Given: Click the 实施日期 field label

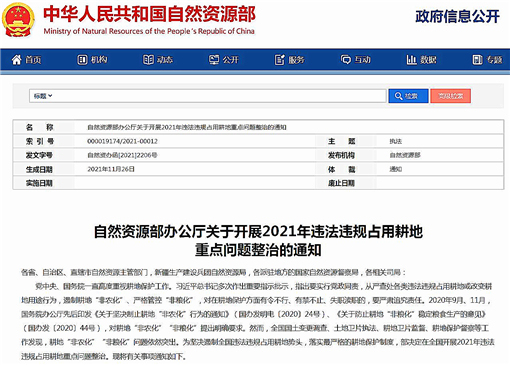Looking at the screenshot, I should point(39,183).
